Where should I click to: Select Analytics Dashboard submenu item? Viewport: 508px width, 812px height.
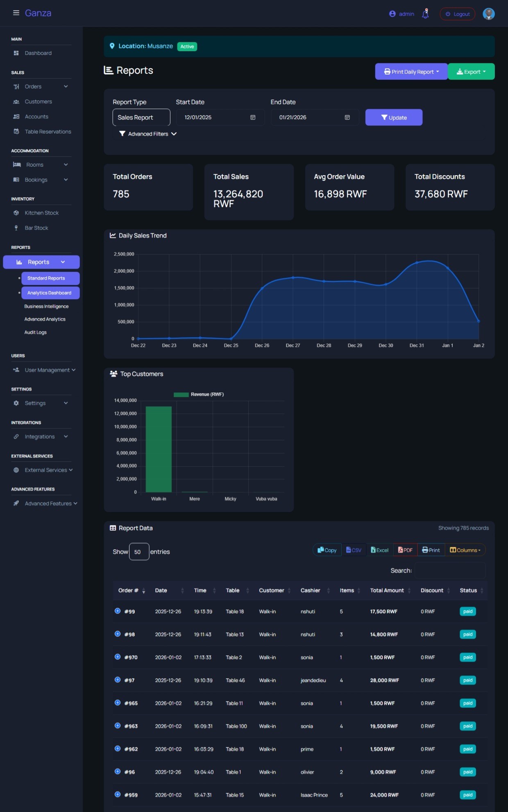click(50, 293)
